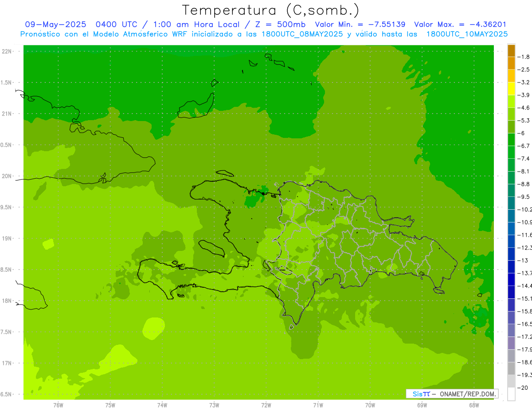Image resolution: width=532 pixels, height=411 pixels.
Task: Click the '-15.1' colorbar value
Action: pyautogui.click(x=525, y=298)
